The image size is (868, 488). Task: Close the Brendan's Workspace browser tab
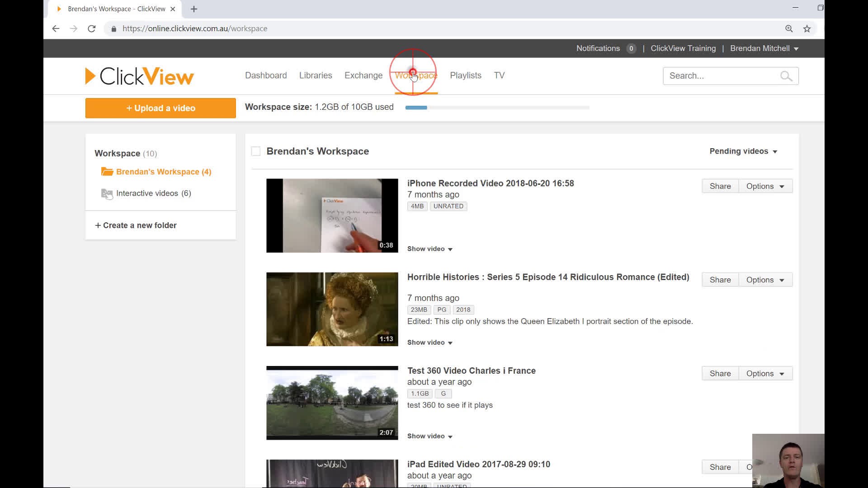173,9
